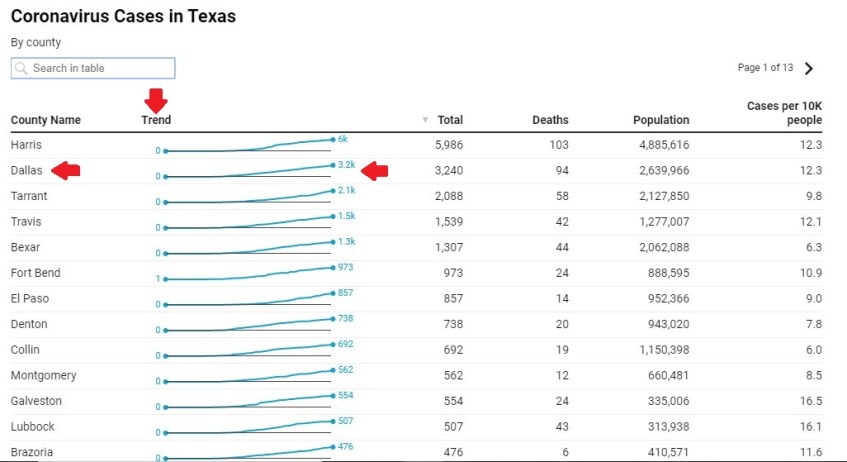Click the 6k endpoint on Harris sparkline
Screen dimensions: 847x462
(x=333, y=140)
